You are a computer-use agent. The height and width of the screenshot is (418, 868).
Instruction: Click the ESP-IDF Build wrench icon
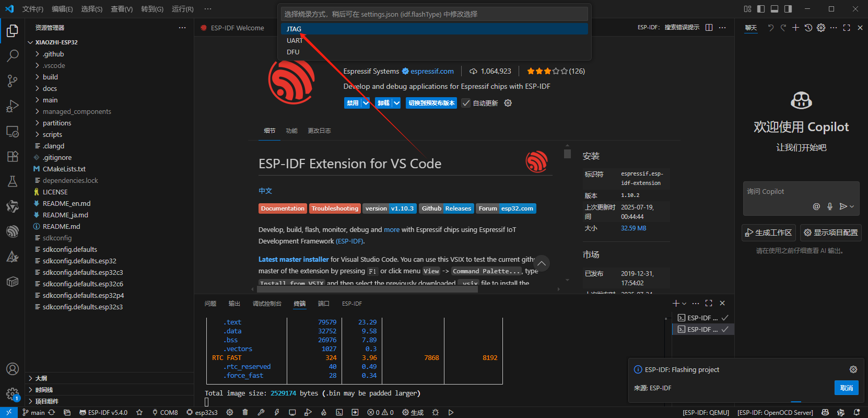pos(261,412)
